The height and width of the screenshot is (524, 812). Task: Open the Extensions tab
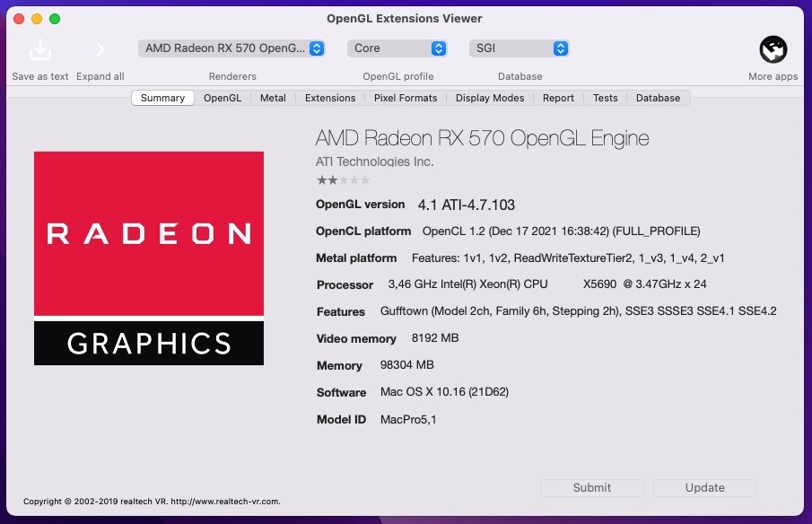tap(330, 98)
